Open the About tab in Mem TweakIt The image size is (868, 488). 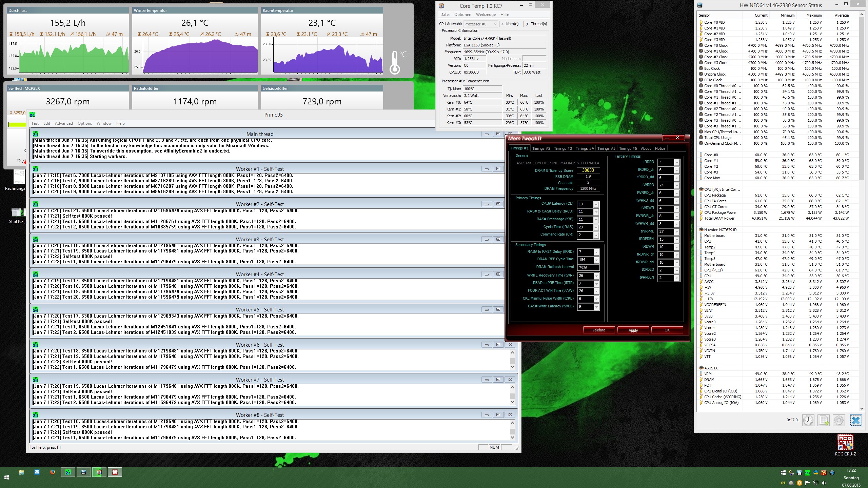[646, 148]
